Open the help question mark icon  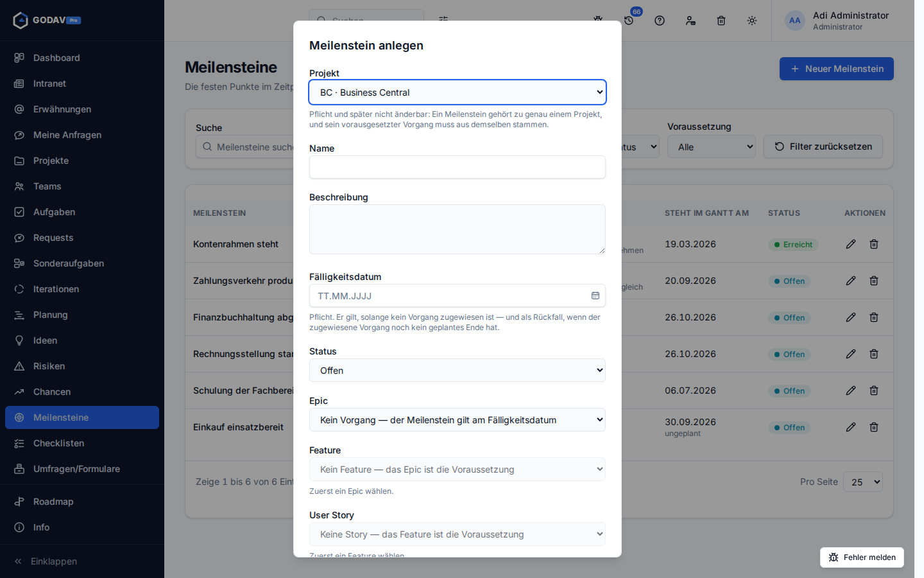(x=660, y=21)
